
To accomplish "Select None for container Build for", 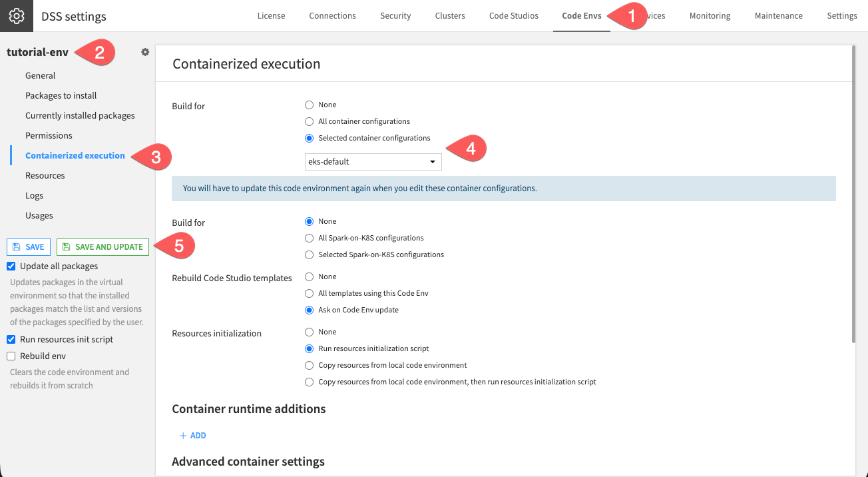I will [309, 105].
